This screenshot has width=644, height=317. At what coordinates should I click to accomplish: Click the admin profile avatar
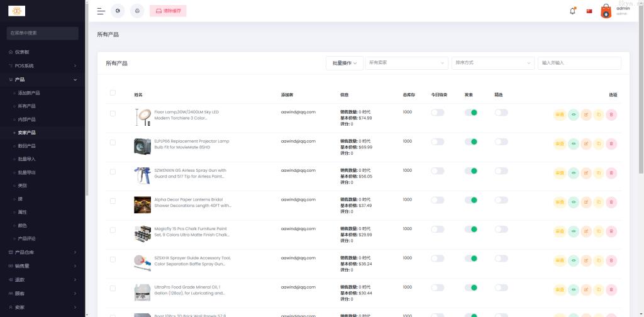tap(606, 11)
